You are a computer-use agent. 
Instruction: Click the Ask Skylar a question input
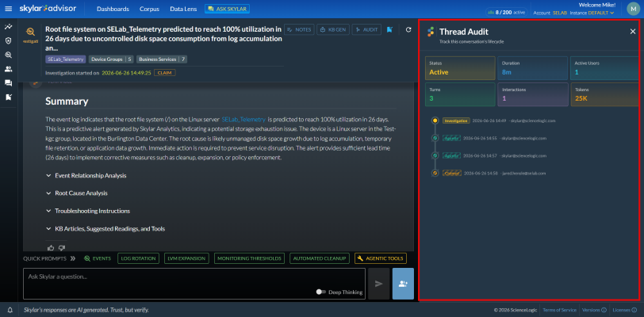pos(194,284)
